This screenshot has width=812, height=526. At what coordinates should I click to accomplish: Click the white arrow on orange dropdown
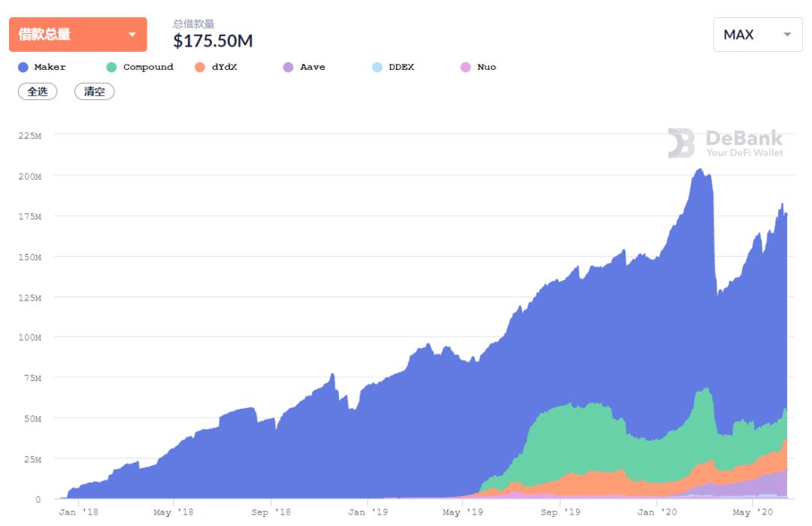132,35
